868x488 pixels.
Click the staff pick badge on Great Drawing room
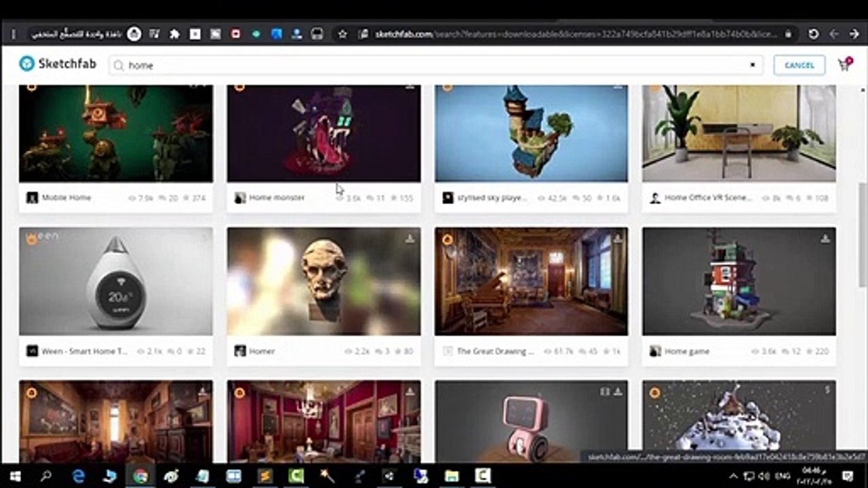click(447, 239)
